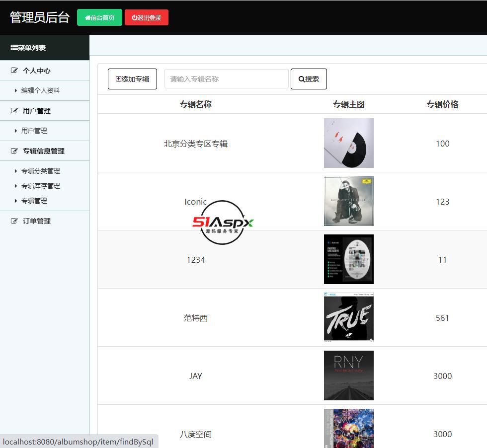Click the 搜索 search button
This screenshot has width=487, height=448.
309,79
